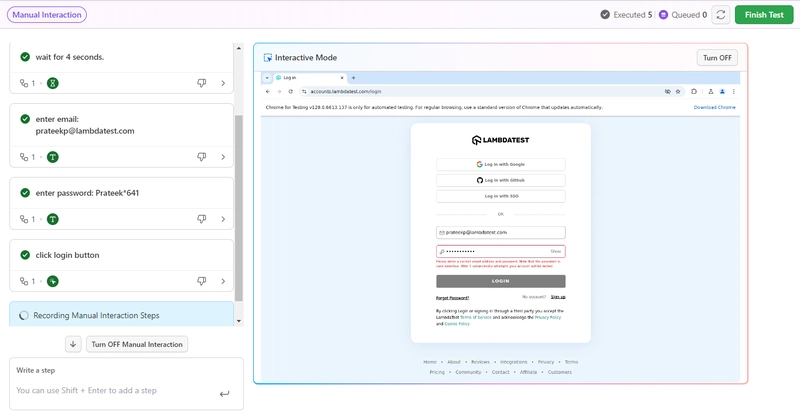Bookmark the page with the star icon
The height and width of the screenshot is (419, 800).
coord(678,92)
